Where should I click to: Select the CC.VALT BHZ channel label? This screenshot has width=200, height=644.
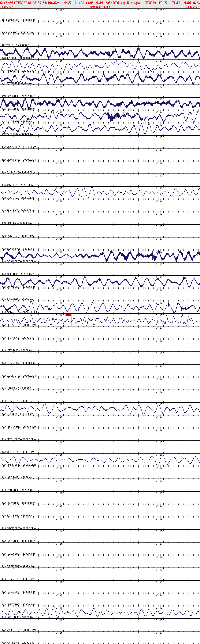[x=18, y=122]
